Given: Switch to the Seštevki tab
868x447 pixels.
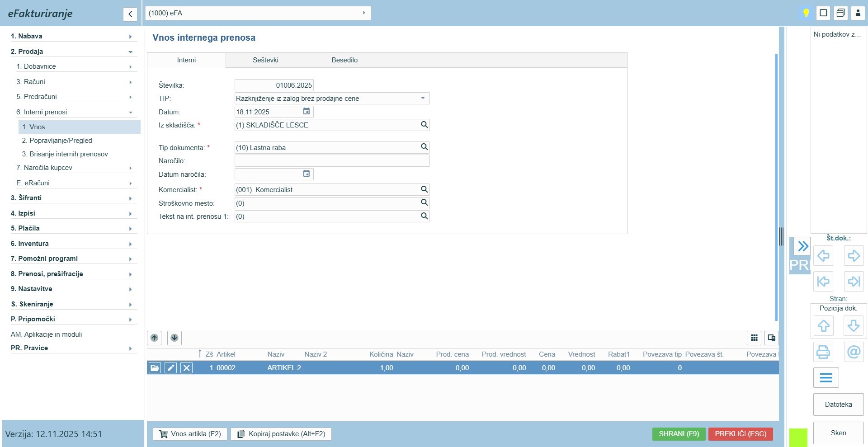Looking at the screenshot, I should coord(265,60).
